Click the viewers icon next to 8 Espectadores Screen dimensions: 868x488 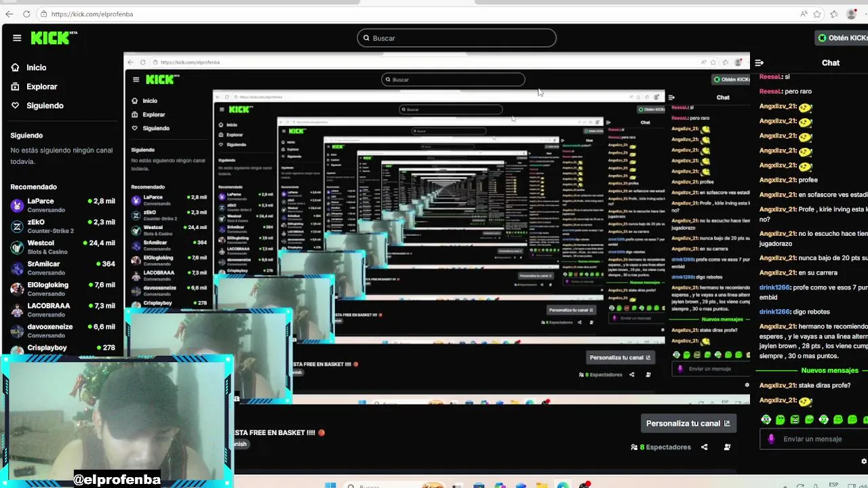[x=634, y=447]
